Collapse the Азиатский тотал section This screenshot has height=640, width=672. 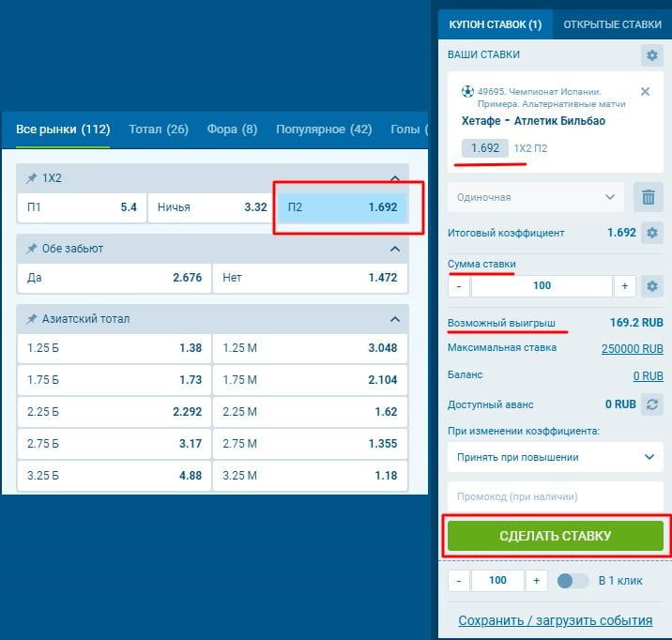[395, 319]
